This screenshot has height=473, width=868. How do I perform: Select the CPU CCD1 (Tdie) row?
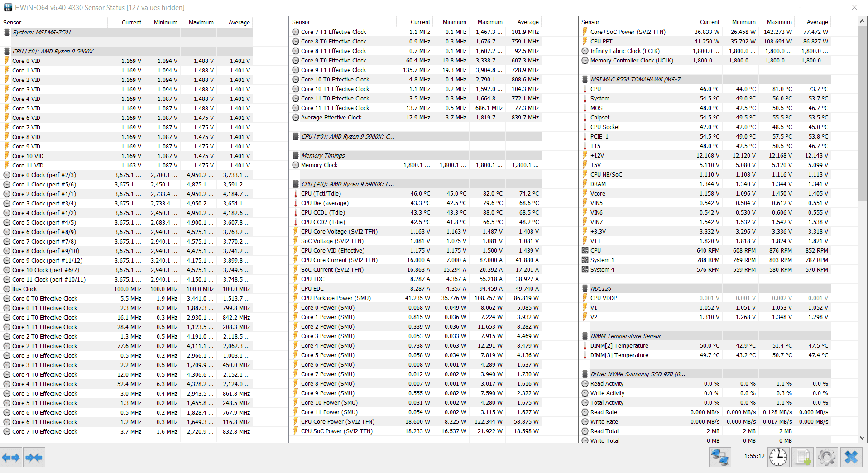(416, 212)
